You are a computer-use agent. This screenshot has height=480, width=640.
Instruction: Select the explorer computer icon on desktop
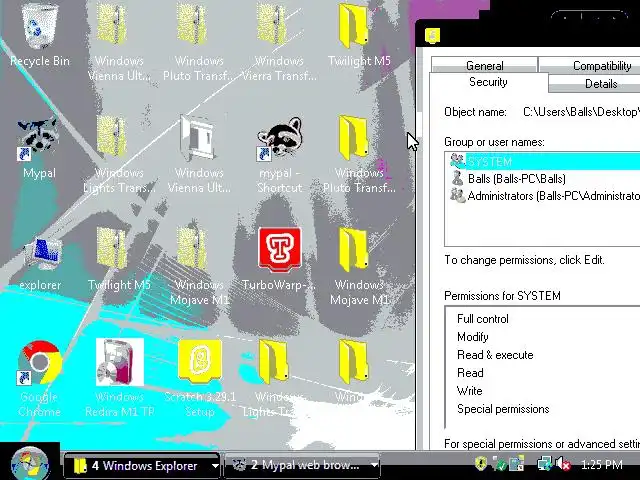pos(42,254)
